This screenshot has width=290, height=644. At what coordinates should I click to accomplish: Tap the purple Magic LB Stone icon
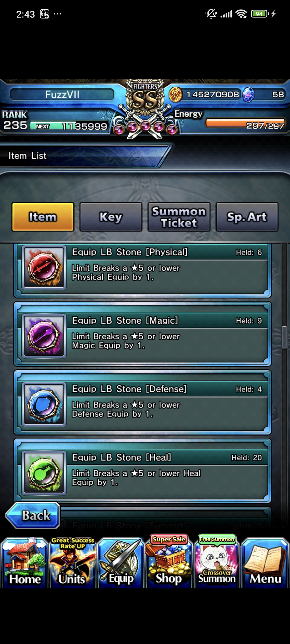[x=44, y=336]
